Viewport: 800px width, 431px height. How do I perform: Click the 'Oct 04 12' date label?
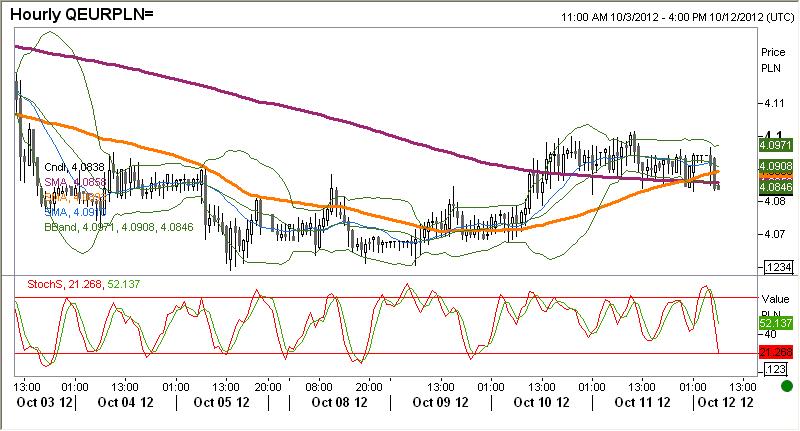(x=126, y=402)
